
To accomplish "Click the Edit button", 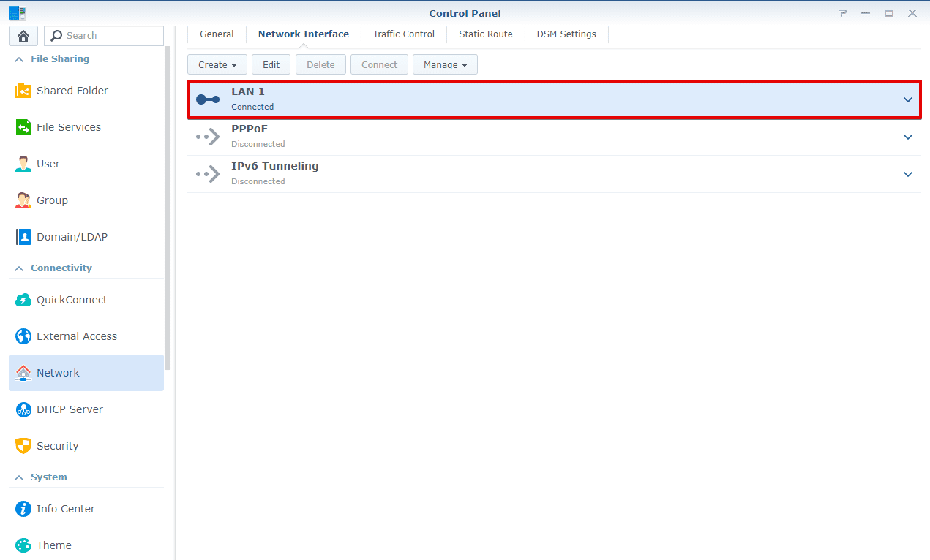I will point(271,64).
